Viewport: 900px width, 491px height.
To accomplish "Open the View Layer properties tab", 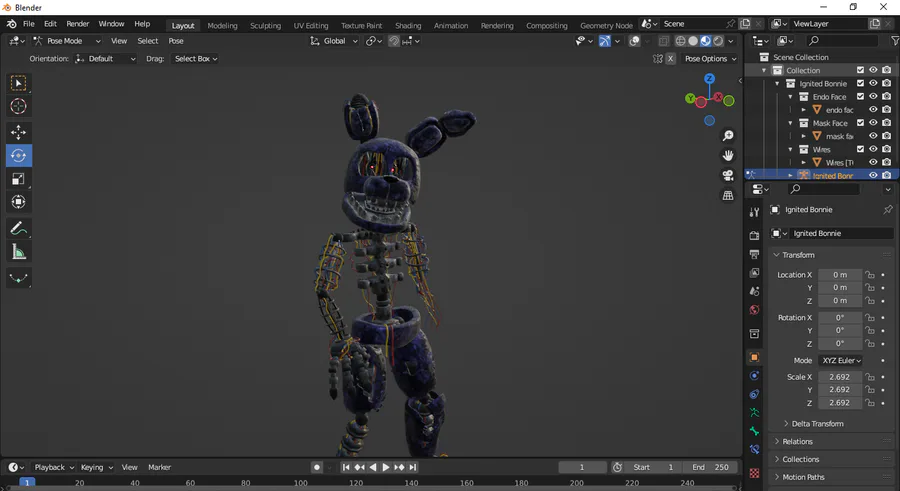I will pyautogui.click(x=754, y=273).
